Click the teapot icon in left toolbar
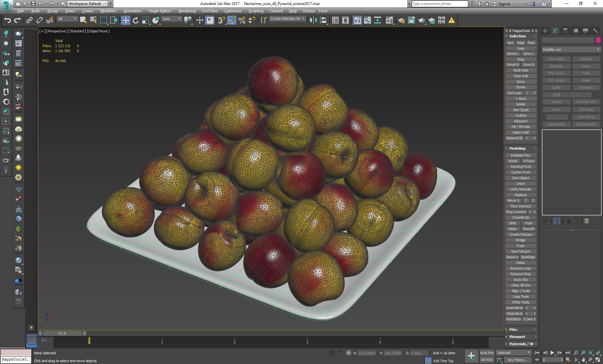This screenshot has width=603, height=364. tap(19, 34)
